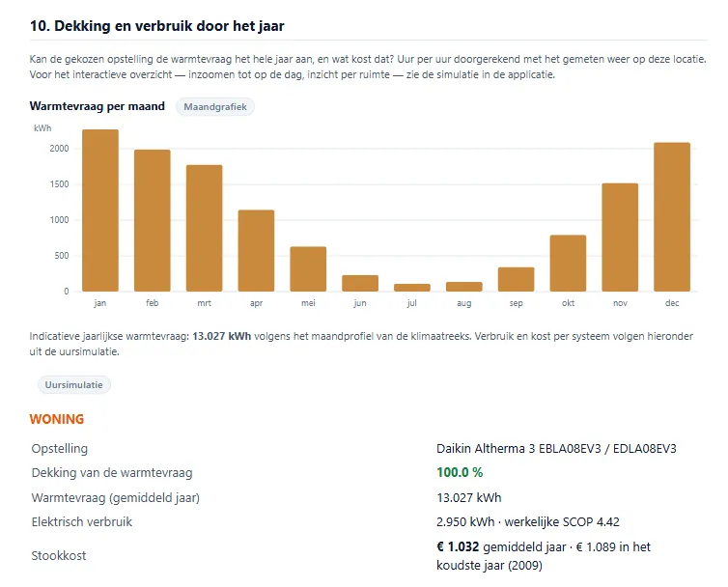Image resolution: width=728 pixels, height=587 pixels.
Task: Click the intro paragraph starting 'Kan de gekozen opstelling'
Action: click(368, 67)
